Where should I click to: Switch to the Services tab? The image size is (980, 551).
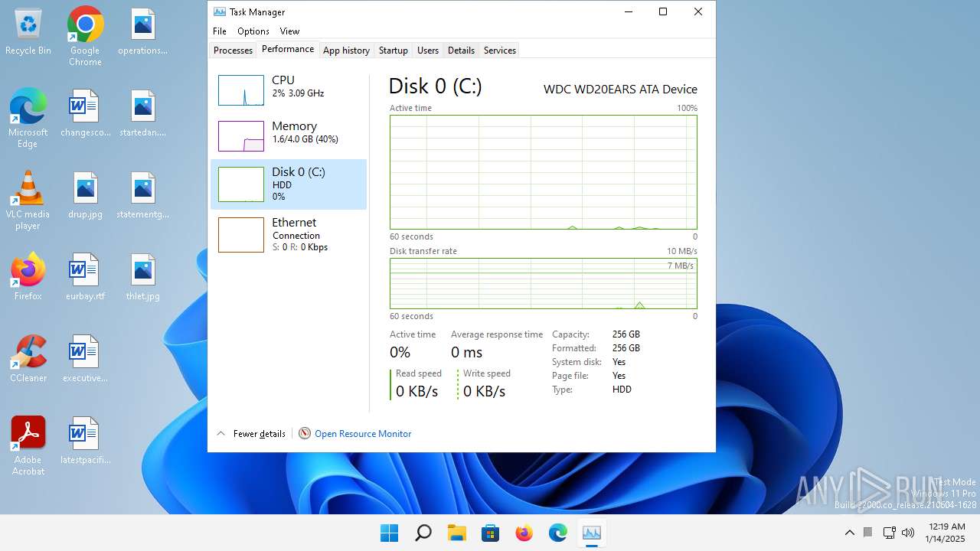pyautogui.click(x=500, y=51)
